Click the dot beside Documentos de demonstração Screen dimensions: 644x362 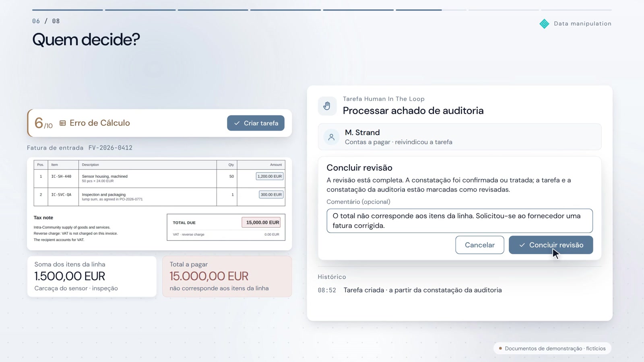point(500,348)
